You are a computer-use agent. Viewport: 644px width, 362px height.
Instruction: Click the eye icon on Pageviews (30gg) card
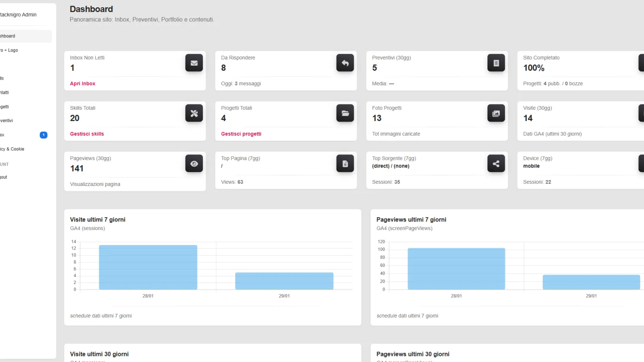pos(194,163)
